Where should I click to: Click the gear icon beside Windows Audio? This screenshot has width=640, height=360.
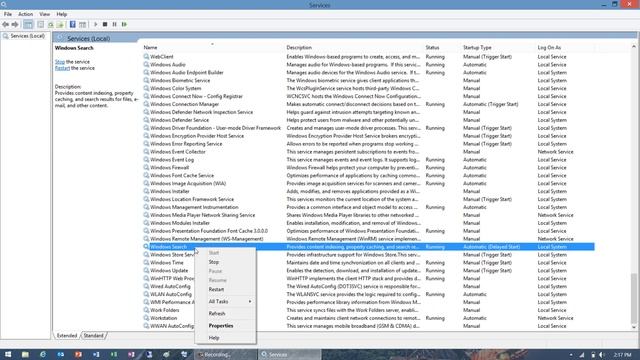146,64
